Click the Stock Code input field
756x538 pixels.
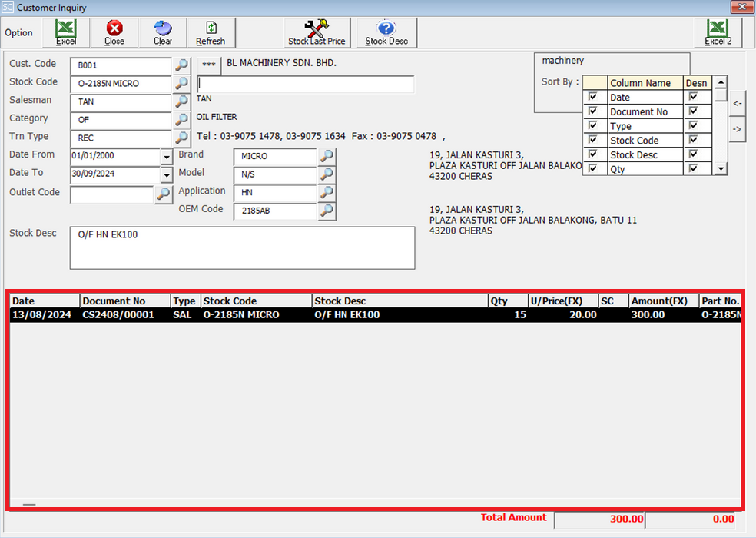(x=121, y=84)
